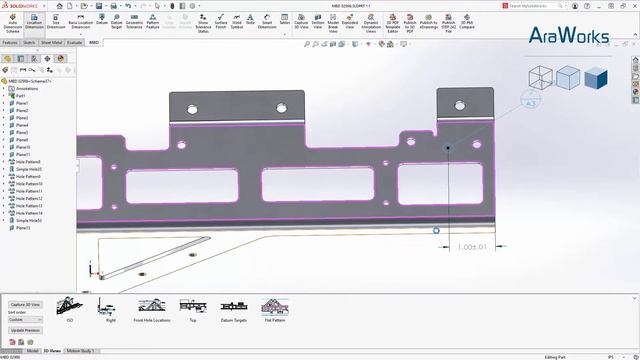Open the Tables tool
This screenshot has width=640, height=360.
[284, 20]
